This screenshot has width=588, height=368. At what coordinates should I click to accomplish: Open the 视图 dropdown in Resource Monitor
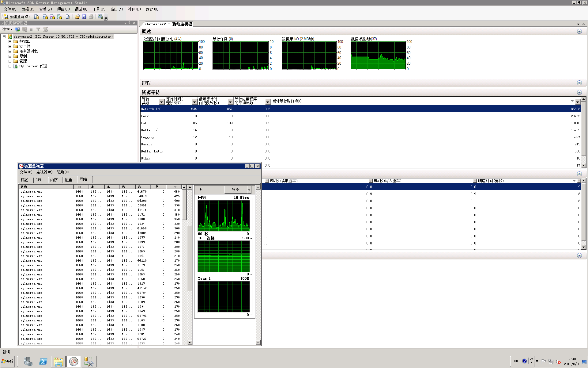[x=249, y=190]
